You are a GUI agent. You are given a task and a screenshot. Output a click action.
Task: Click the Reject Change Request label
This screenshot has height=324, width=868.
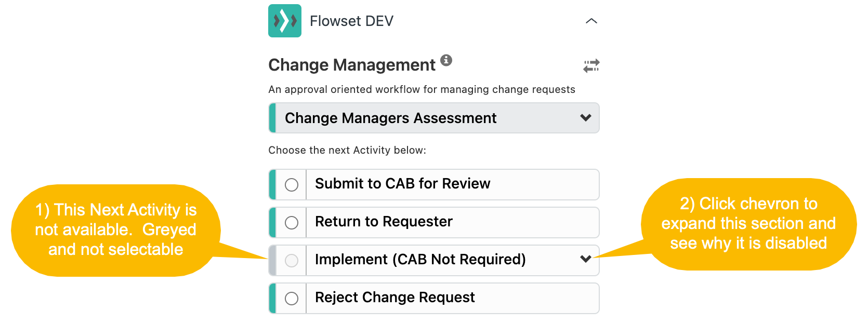tap(395, 297)
